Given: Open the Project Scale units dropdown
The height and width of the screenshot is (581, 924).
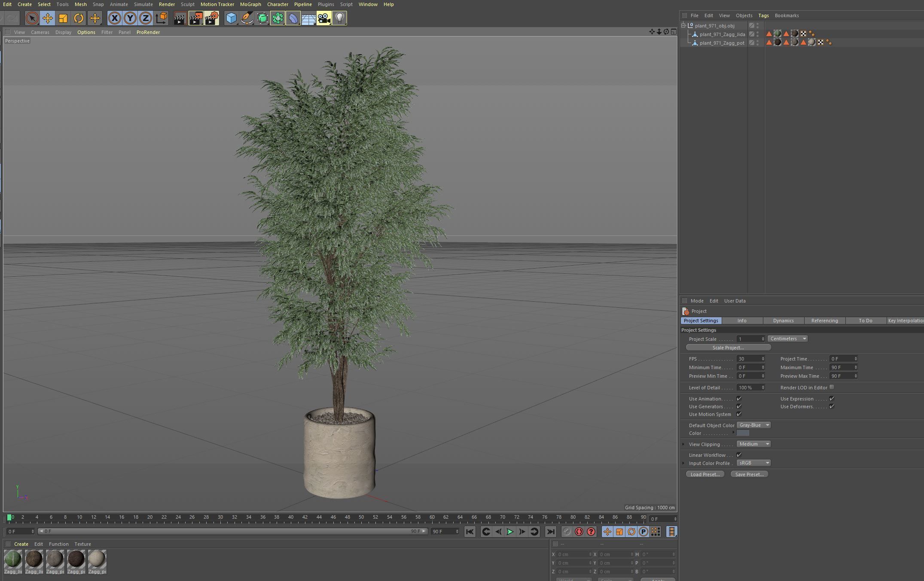Looking at the screenshot, I should [x=787, y=339].
